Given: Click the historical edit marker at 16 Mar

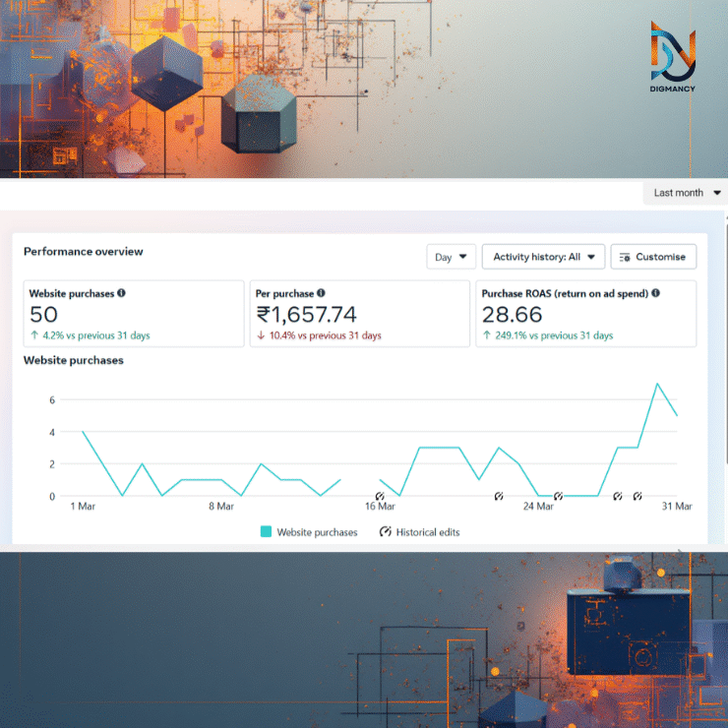Looking at the screenshot, I should pyautogui.click(x=380, y=497).
